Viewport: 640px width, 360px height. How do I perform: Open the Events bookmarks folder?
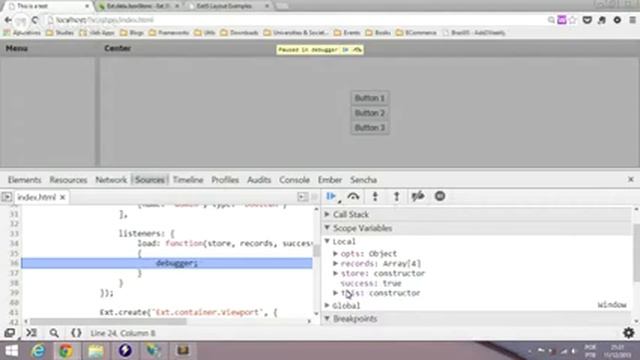point(347,33)
